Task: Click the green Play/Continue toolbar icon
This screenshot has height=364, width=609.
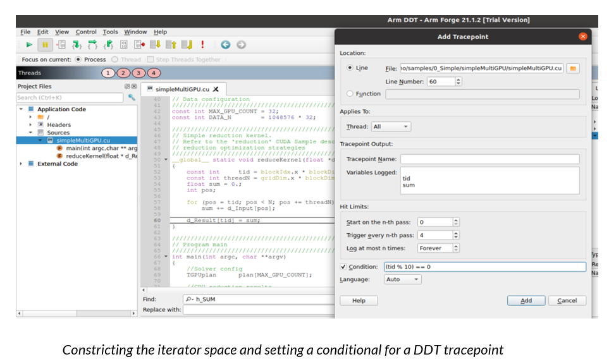Action: 29,45
